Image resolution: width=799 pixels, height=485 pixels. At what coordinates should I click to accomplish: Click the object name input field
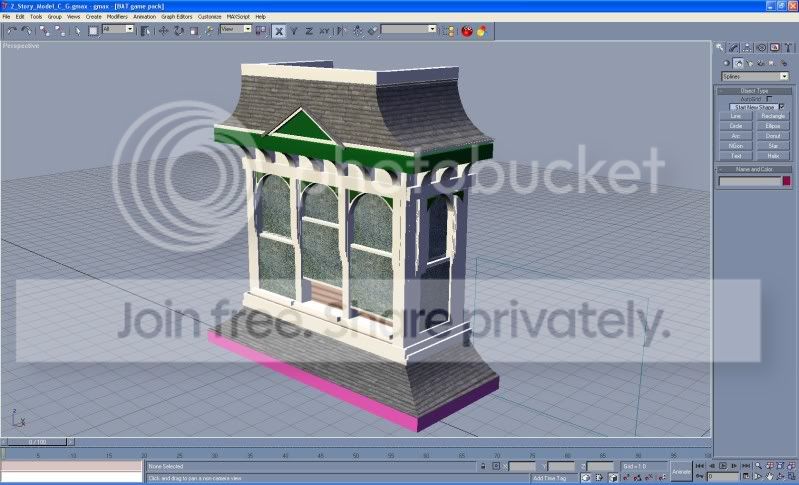(x=750, y=181)
